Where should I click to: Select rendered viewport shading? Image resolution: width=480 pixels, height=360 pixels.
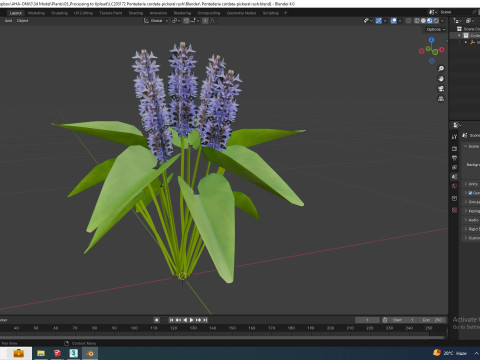436,21
